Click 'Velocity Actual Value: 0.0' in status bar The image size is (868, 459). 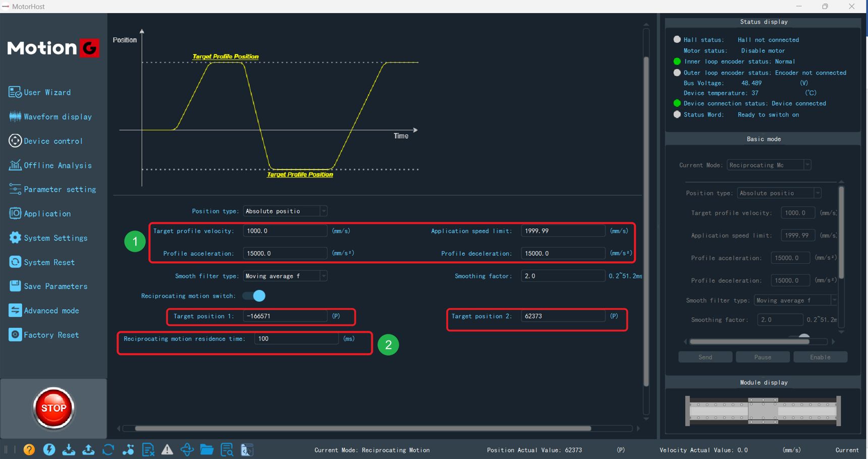[703, 450]
